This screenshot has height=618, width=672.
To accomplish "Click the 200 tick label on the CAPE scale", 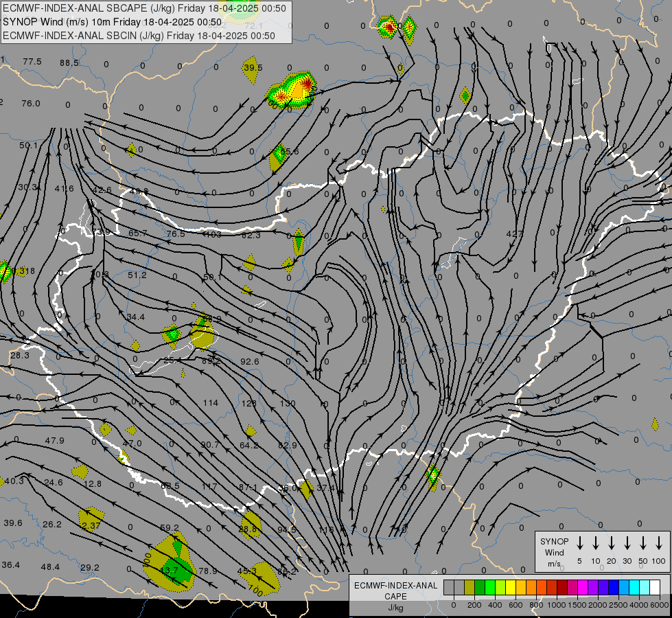I will (474, 605).
